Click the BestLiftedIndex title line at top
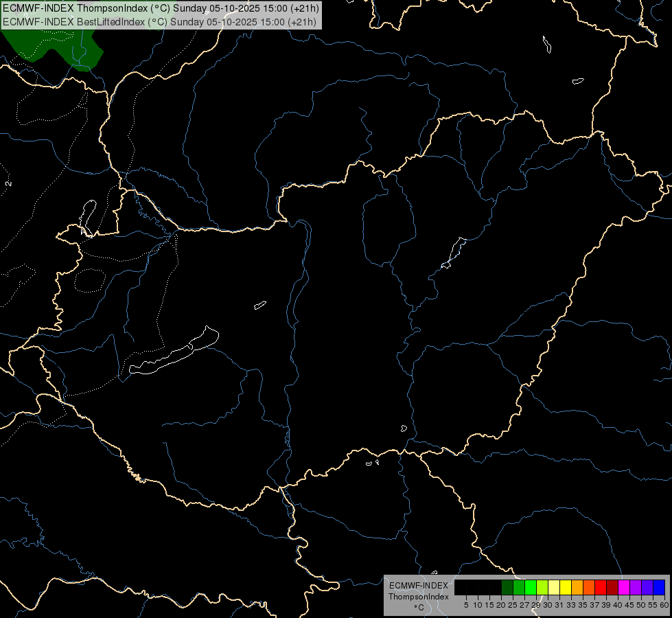Screen dimensions: 672x618 coord(159,22)
